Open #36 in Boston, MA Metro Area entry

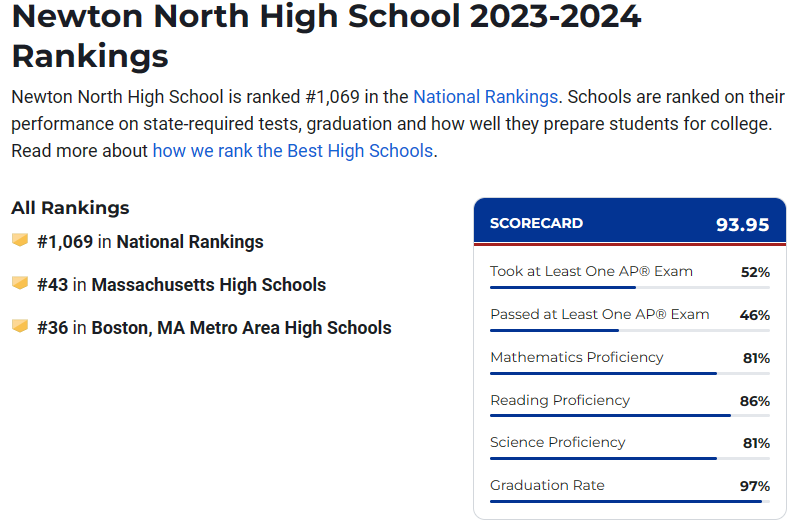click(214, 328)
